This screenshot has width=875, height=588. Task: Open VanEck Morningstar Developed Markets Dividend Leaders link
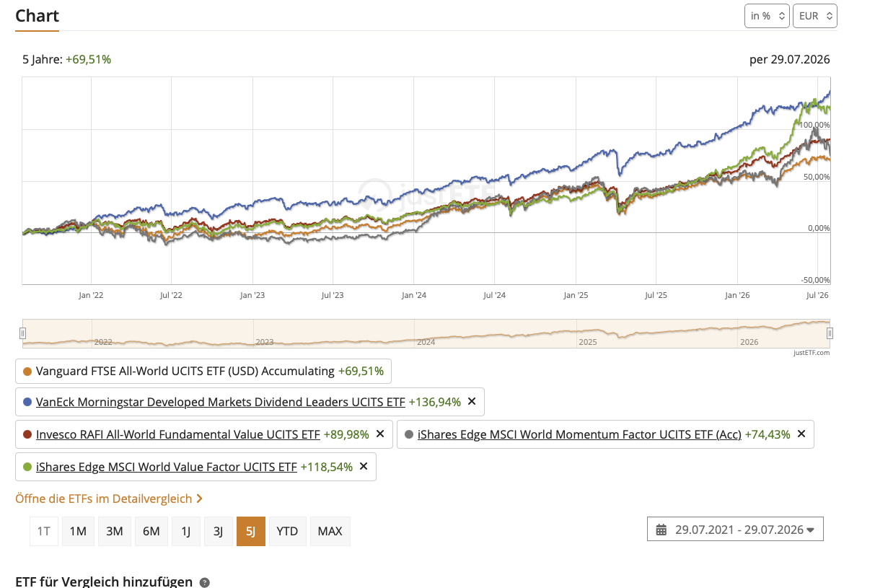[x=220, y=402]
